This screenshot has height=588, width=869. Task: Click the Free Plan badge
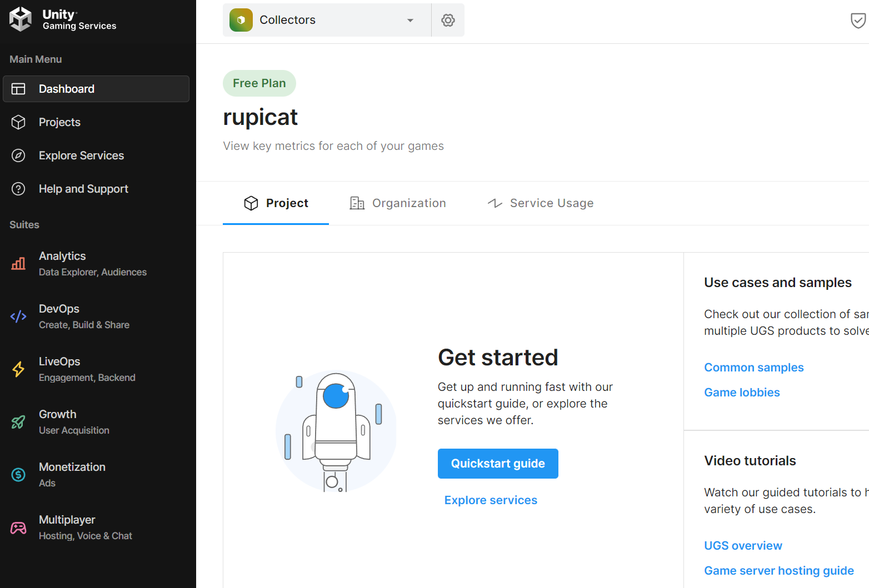pyautogui.click(x=259, y=83)
